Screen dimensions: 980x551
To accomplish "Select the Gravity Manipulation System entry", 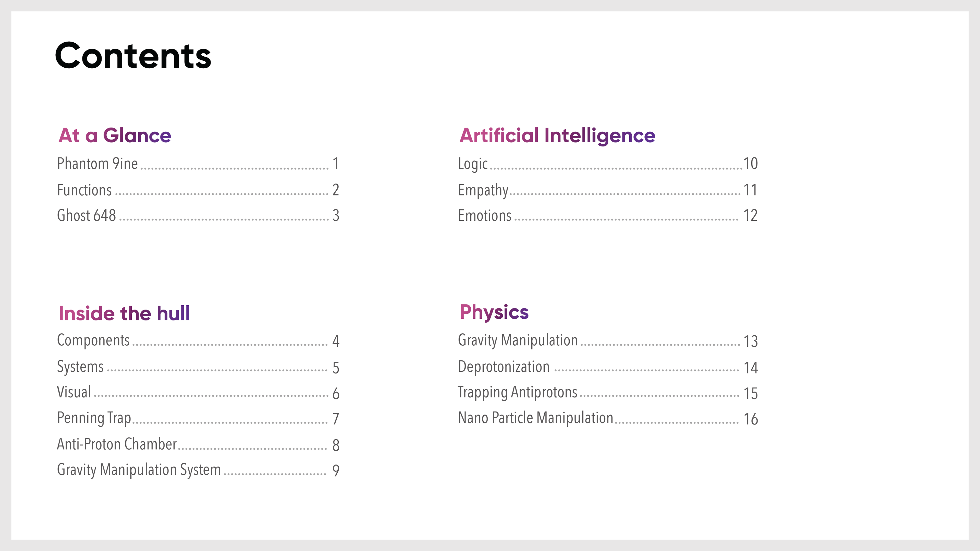I will [198, 470].
